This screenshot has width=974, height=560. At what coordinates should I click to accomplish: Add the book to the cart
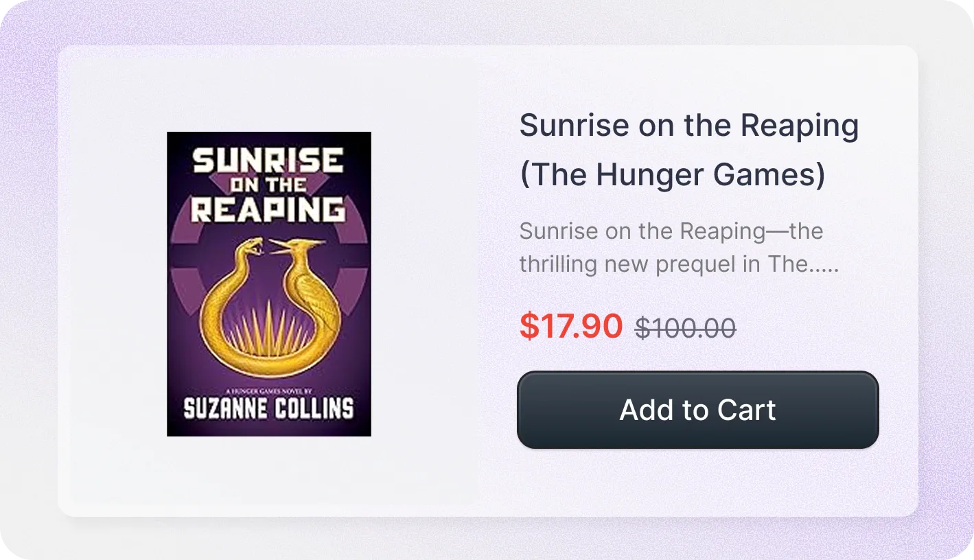click(697, 410)
